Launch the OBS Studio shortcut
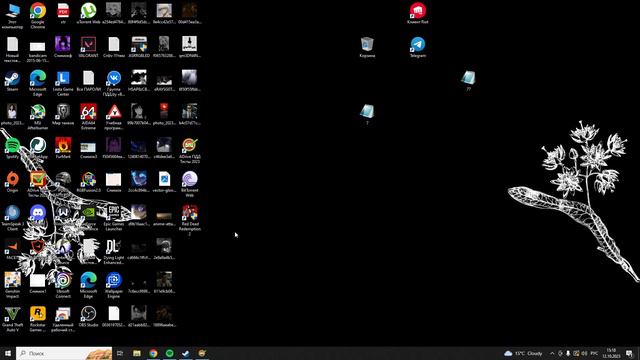This screenshot has width=640, height=360. click(x=88, y=316)
